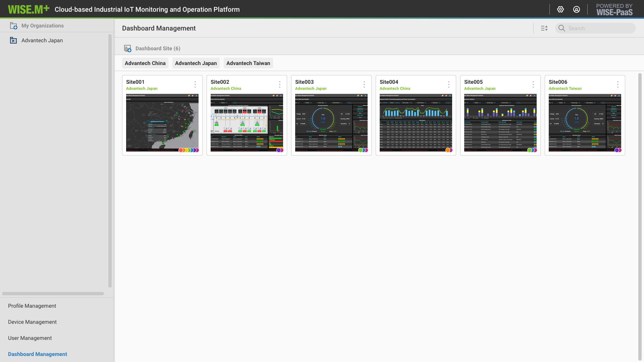Viewport: 644px width, 362px height.
Task: Open the Site003 dashboard thumbnail
Action: pos(331,122)
